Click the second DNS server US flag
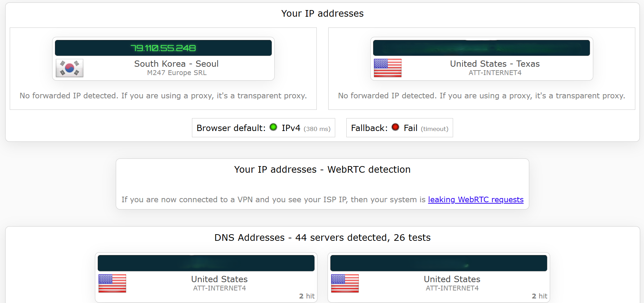The image size is (644, 303). pyautogui.click(x=345, y=283)
